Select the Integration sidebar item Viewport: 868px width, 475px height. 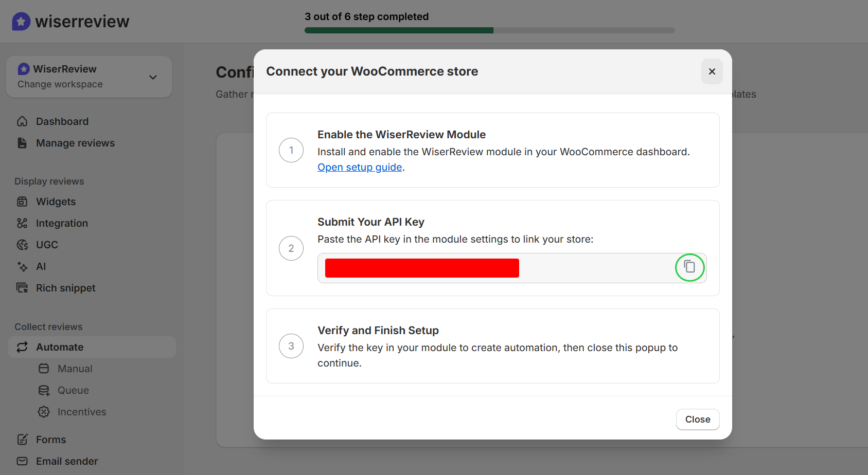click(62, 223)
